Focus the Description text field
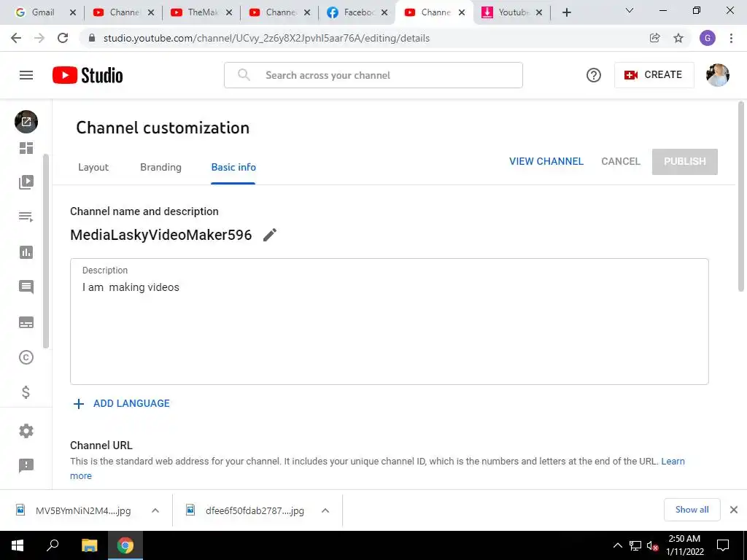 tap(390, 322)
